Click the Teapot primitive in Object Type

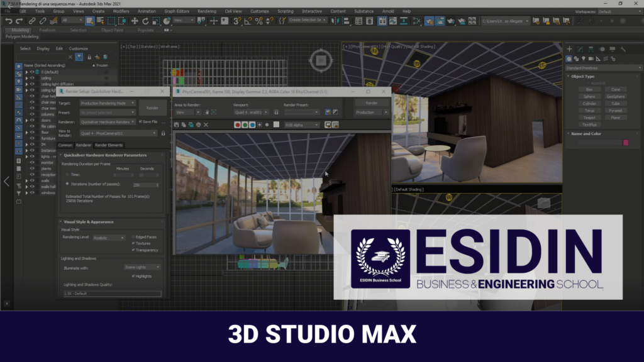[589, 118]
